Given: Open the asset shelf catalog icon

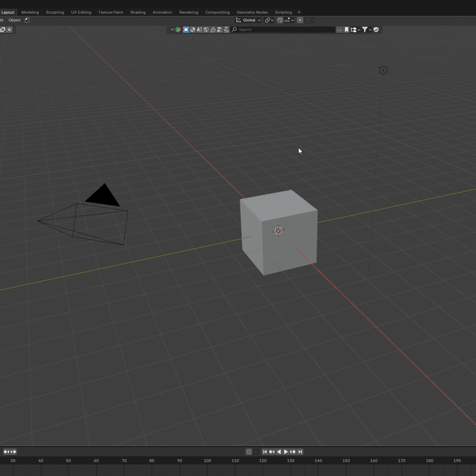Looking at the screenshot, I should pos(178,30).
